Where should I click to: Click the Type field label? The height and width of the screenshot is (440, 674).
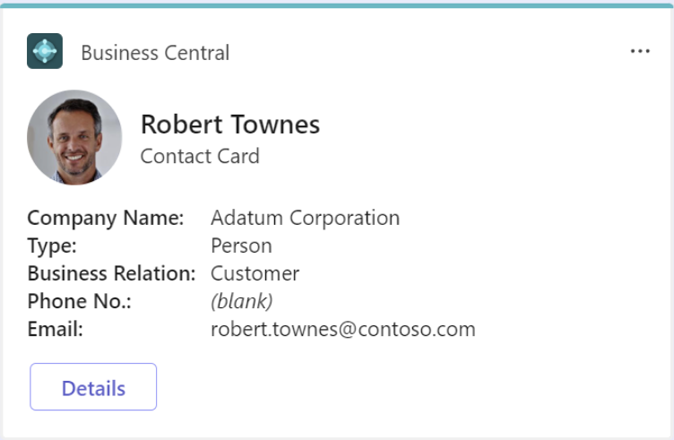coord(52,246)
